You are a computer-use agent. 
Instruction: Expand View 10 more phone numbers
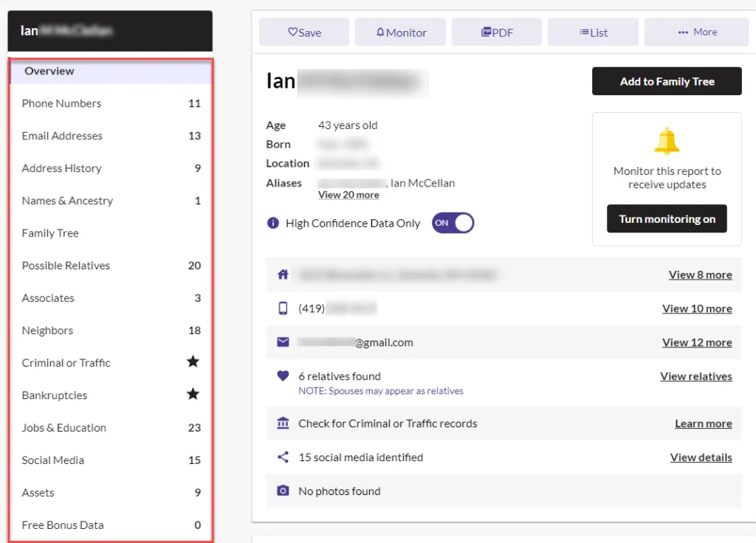pos(697,308)
